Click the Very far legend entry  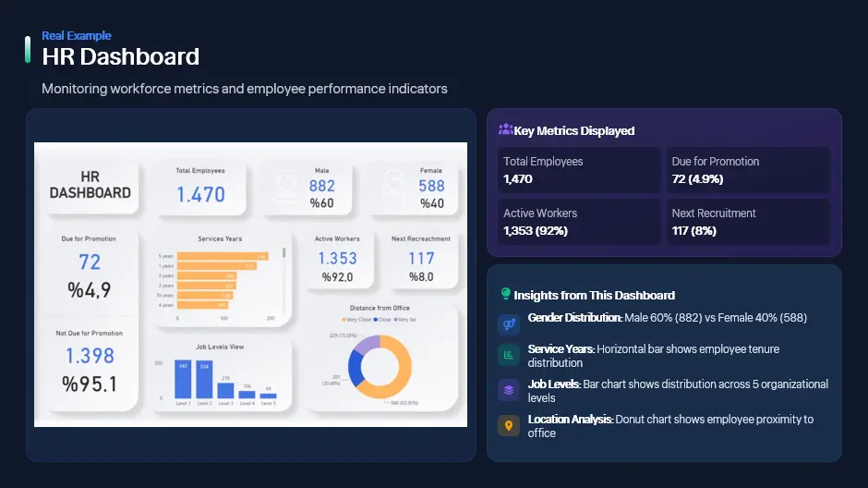coord(404,320)
